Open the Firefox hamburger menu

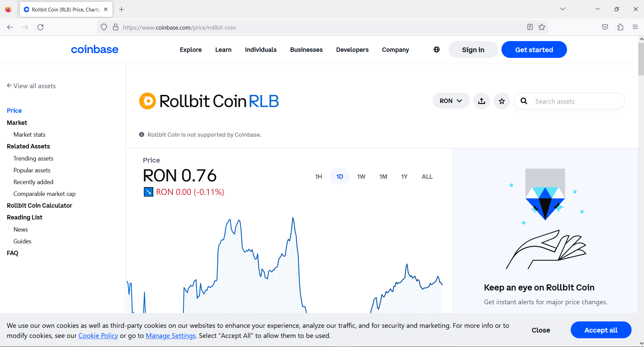[x=635, y=27]
